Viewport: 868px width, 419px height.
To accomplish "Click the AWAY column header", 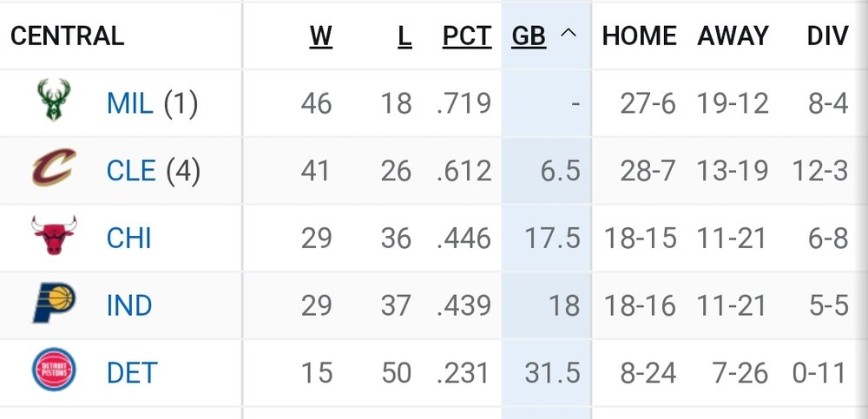I will [x=733, y=36].
